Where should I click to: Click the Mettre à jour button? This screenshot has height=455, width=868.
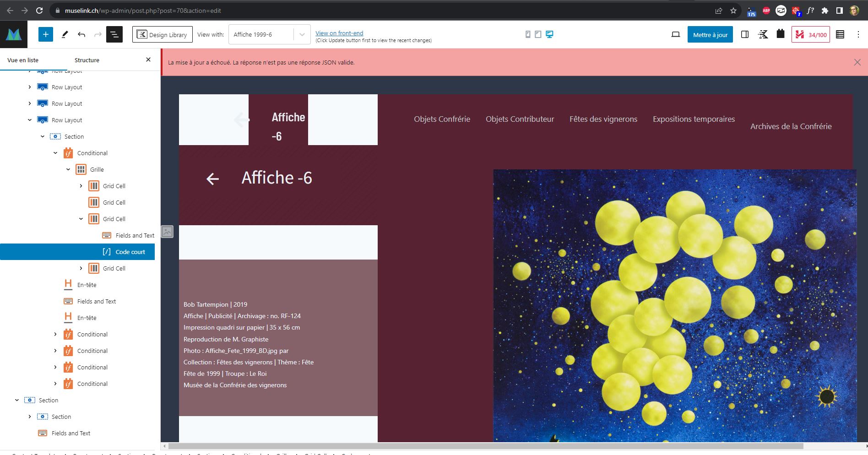(710, 34)
